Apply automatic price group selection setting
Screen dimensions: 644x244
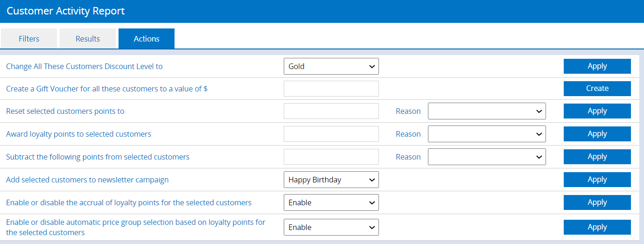pos(597,227)
